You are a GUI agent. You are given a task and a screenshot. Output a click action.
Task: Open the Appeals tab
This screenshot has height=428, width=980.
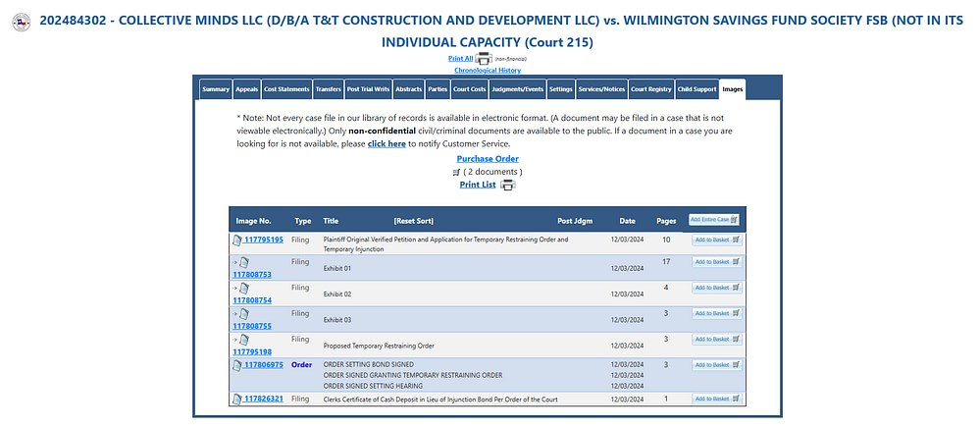coord(247,89)
